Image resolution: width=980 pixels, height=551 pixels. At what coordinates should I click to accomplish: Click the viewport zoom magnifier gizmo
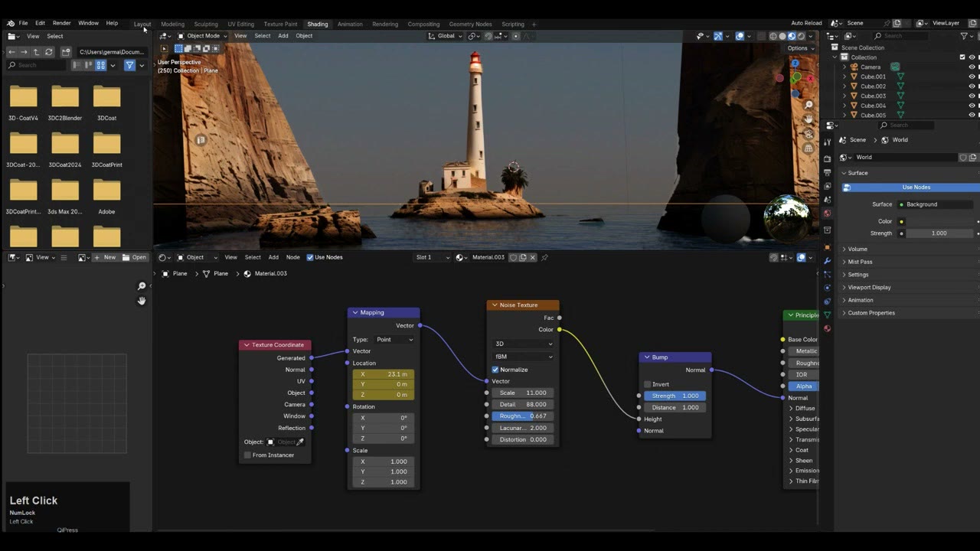808,105
